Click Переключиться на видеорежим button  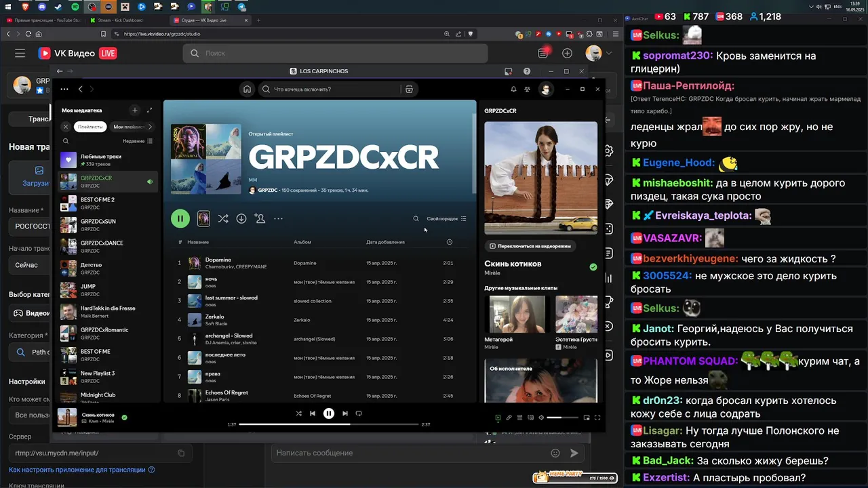pos(530,246)
